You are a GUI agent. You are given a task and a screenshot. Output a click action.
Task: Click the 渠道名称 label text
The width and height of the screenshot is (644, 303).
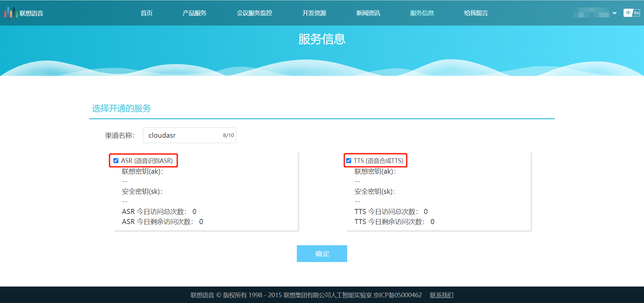click(120, 135)
